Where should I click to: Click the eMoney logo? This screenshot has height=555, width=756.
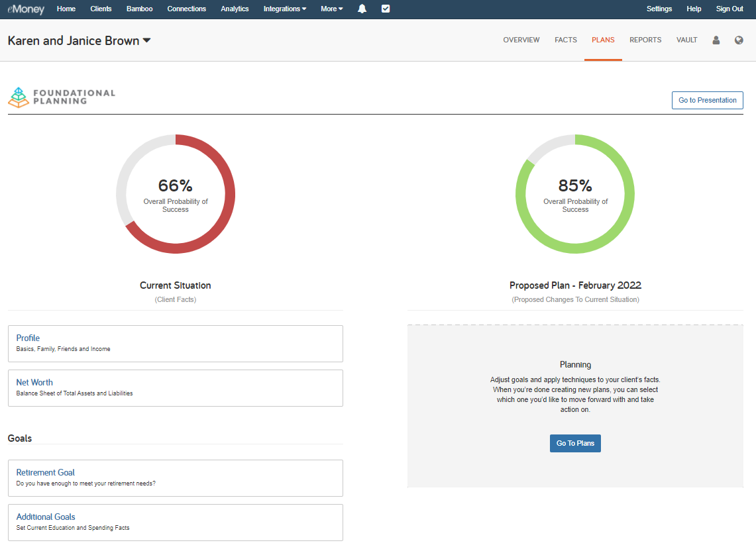pyautogui.click(x=26, y=9)
